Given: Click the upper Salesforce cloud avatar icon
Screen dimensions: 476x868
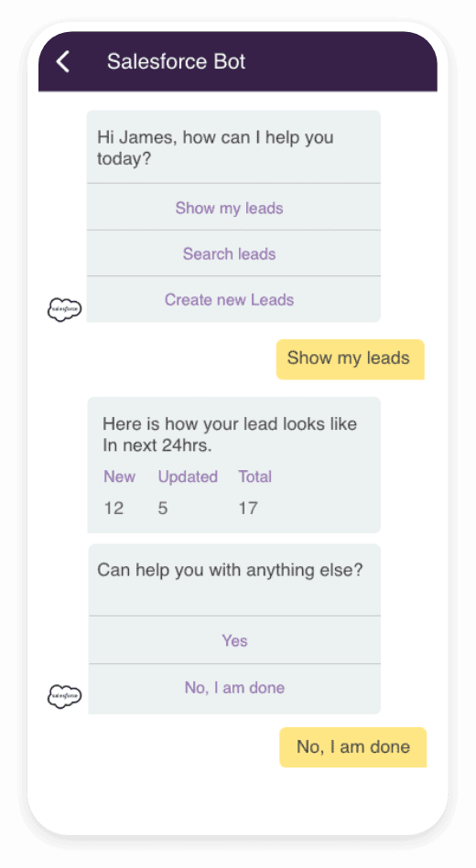Looking at the screenshot, I should pos(64,309).
